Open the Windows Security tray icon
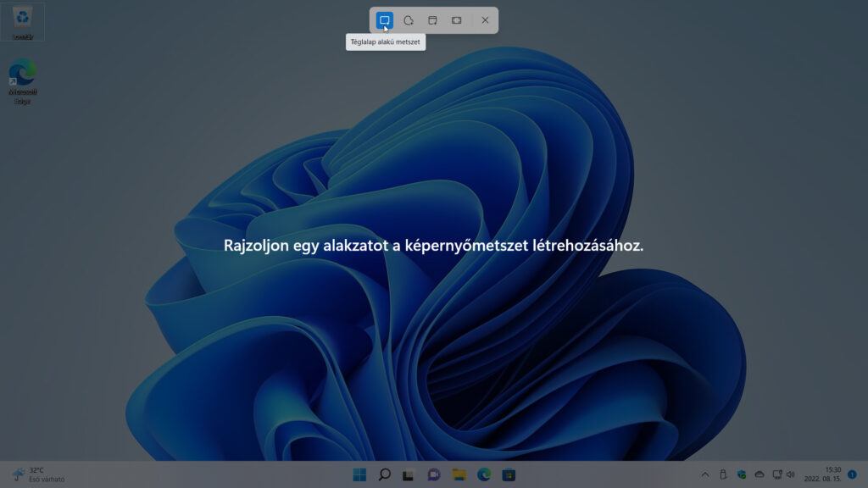The height and width of the screenshot is (488, 868). pyautogui.click(x=741, y=474)
